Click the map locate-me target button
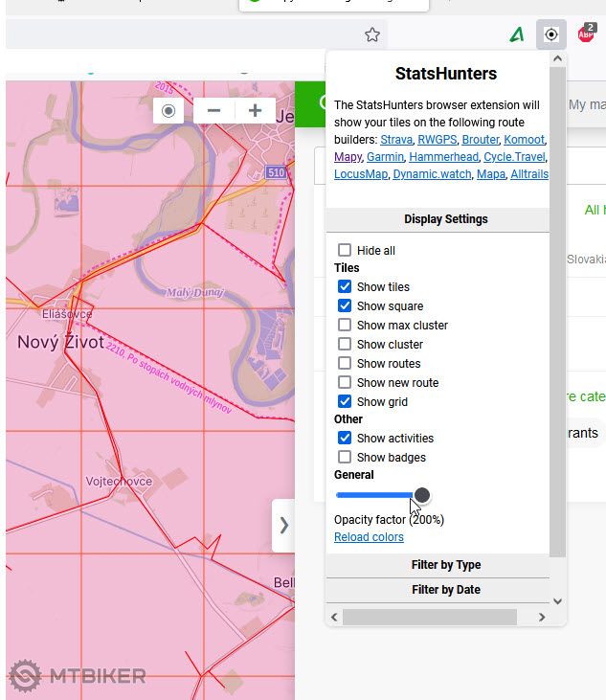Screen dimensions: 606x700 click(168, 110)
